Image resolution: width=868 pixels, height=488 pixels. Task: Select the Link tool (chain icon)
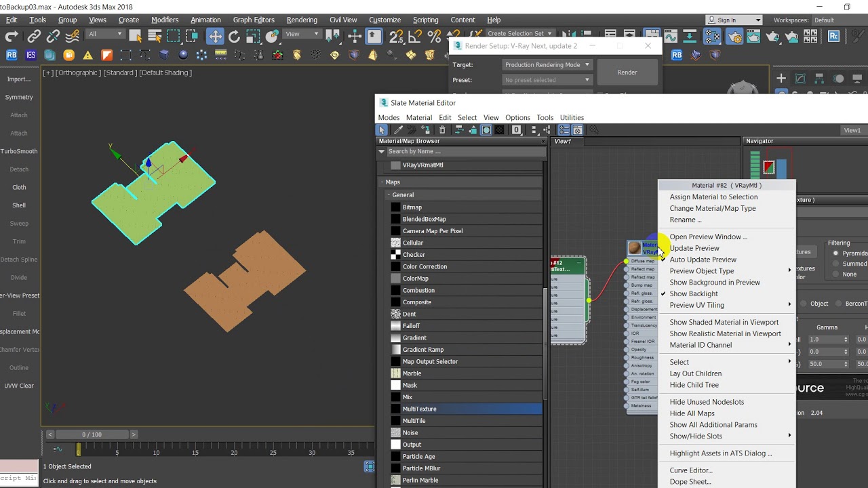click(34, 37)
